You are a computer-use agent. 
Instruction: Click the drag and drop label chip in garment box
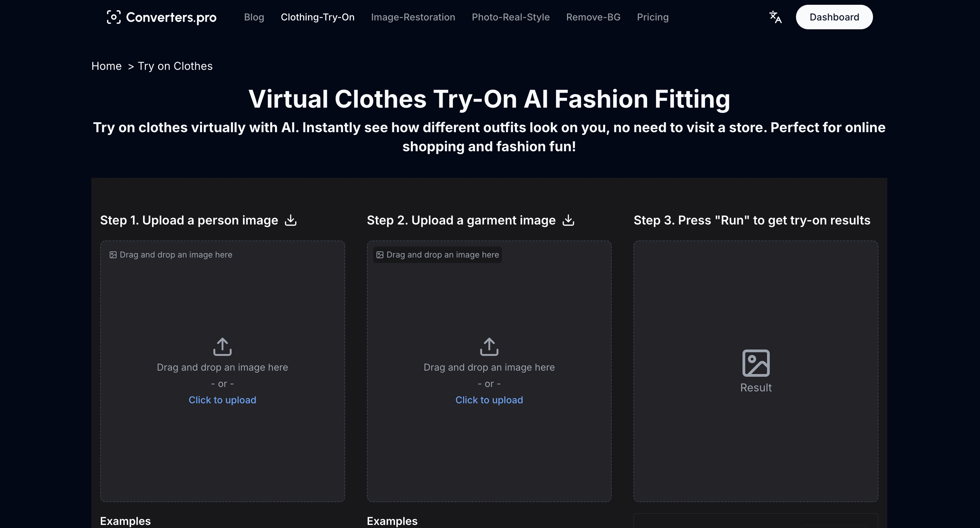[438, 255]
